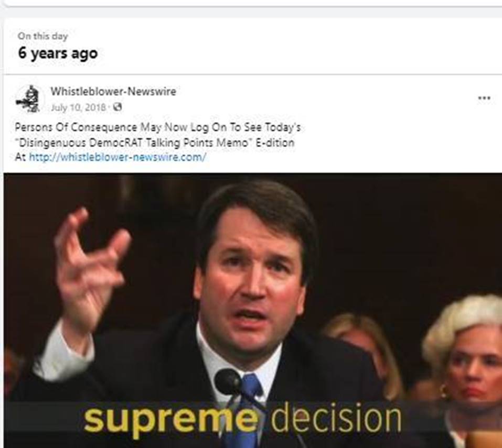This screenshot has width=502, height=448.
Task: Click the globe public audience icon
Action: [118, 107]
